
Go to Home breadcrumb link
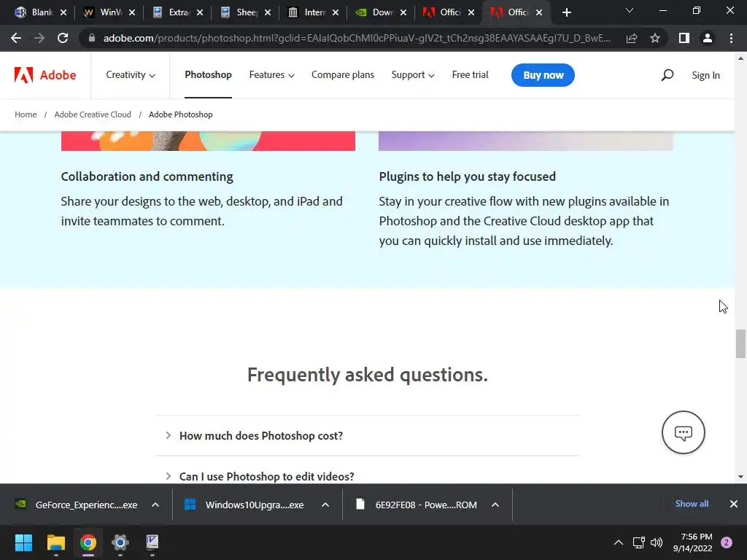(26, 114)
